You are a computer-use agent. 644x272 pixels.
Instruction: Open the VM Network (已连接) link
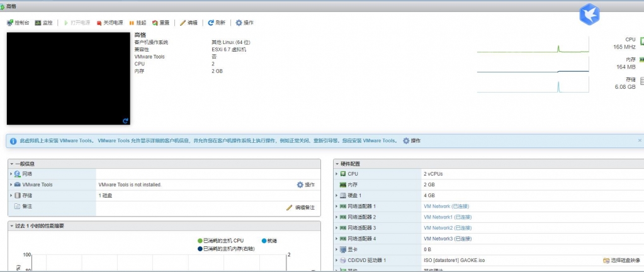pos(446,207)
